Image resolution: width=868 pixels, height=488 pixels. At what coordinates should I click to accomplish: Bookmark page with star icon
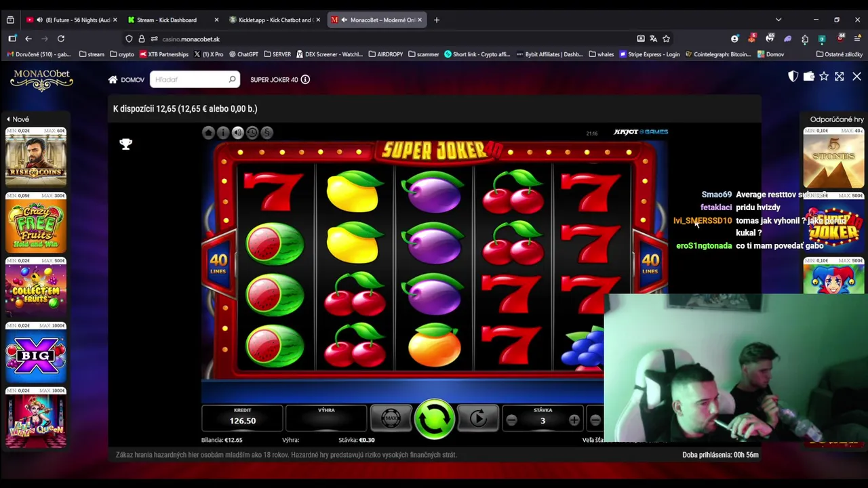666,39
